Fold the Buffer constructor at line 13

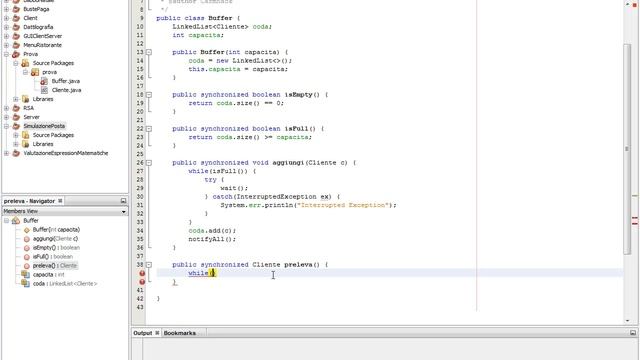149,52
